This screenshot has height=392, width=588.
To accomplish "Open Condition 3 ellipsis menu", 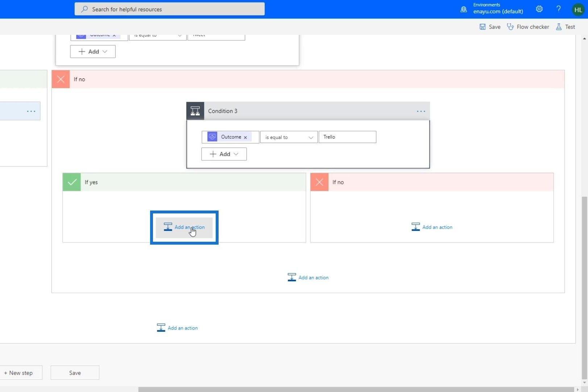I will (x=421, y=111).
